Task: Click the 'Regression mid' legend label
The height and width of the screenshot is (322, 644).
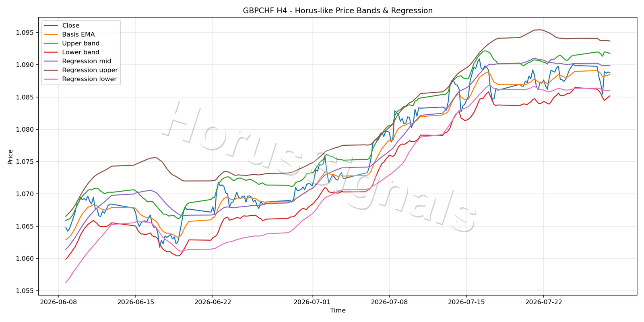Action: [x=87, y=61]
